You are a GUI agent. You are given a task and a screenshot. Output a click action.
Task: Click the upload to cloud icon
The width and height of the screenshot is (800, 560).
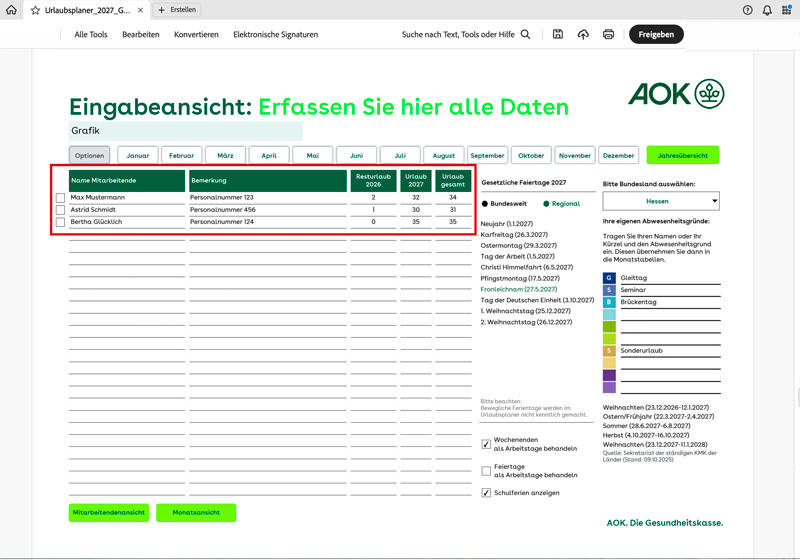pos(583,34)
